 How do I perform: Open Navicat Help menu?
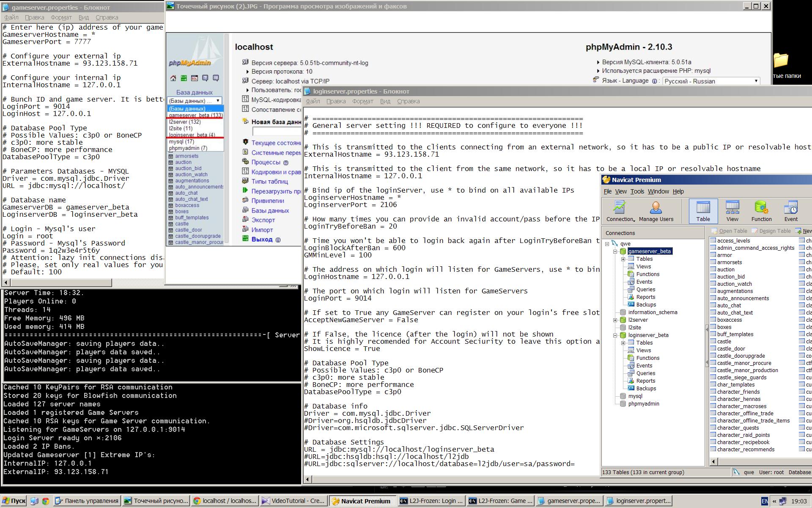pyautogui.click(x=678, y=191)
